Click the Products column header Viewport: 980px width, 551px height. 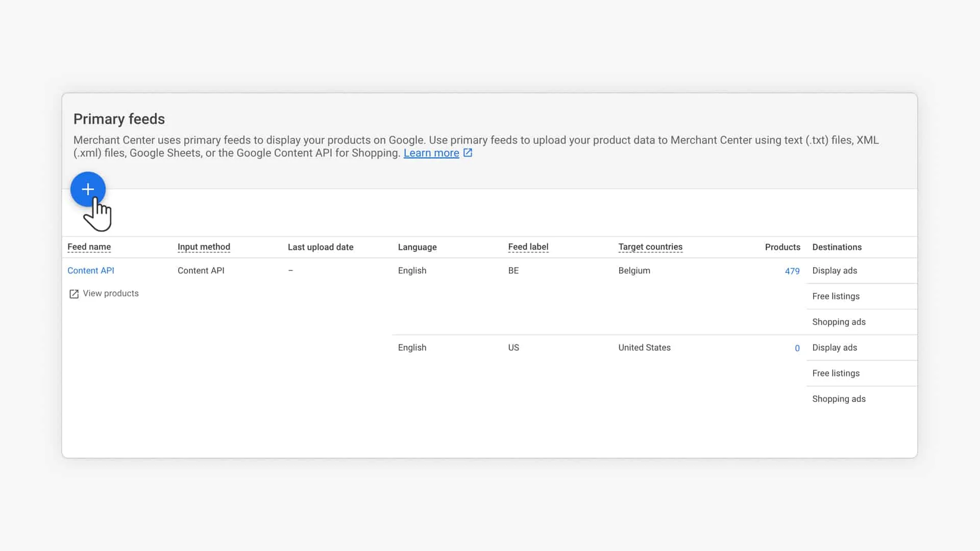coord(782,247)
